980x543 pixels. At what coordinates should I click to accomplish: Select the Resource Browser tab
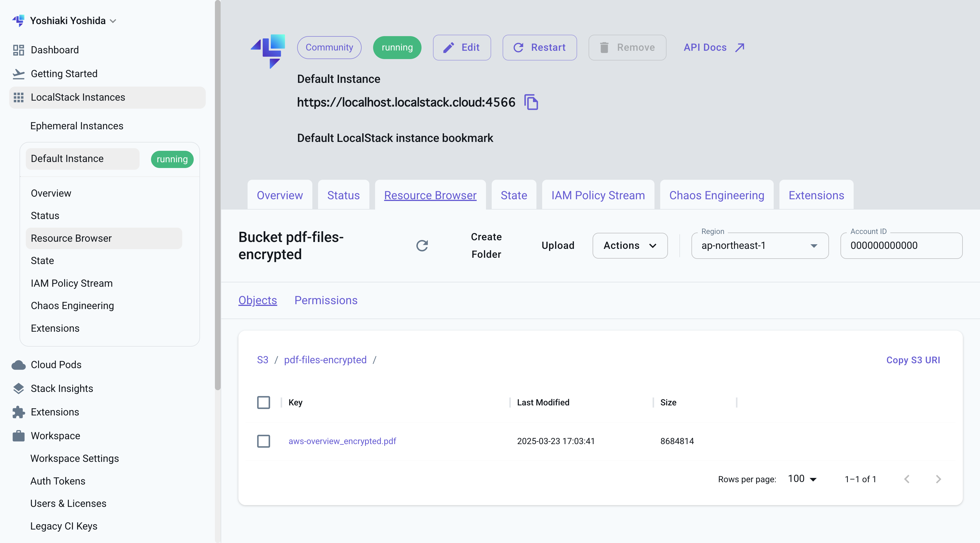tap(430, 195)
